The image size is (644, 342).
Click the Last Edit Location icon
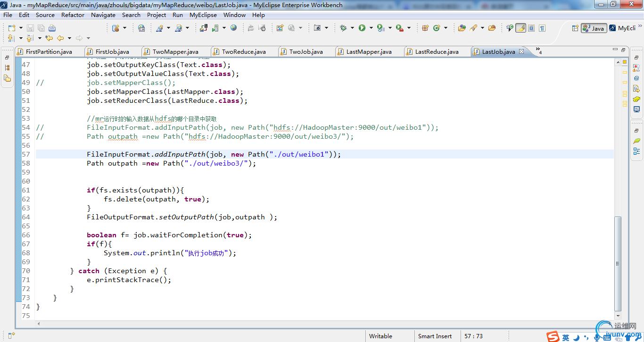pos(49,38)
